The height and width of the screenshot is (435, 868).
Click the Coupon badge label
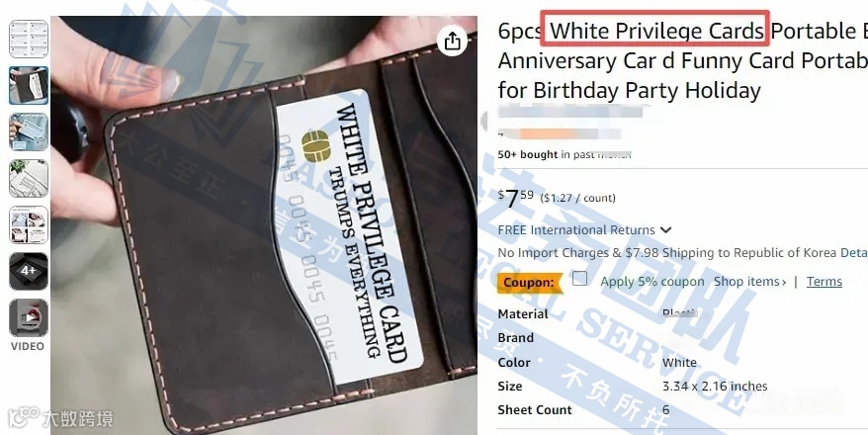[529, 282]
